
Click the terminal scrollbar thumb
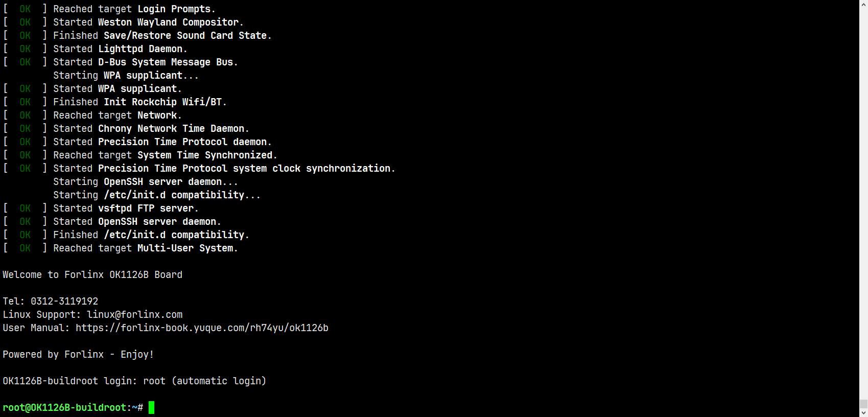point(863,404)
